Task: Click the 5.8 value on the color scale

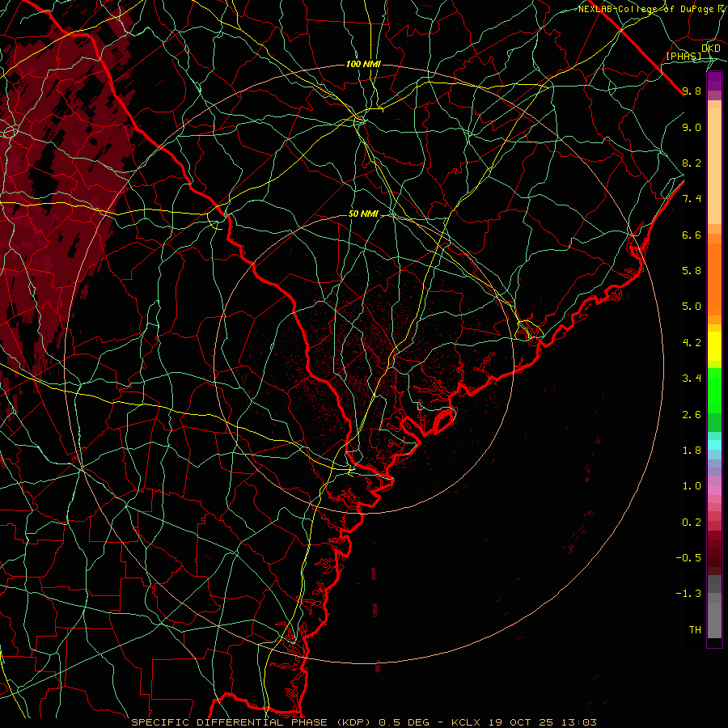Action: point(692,271)
